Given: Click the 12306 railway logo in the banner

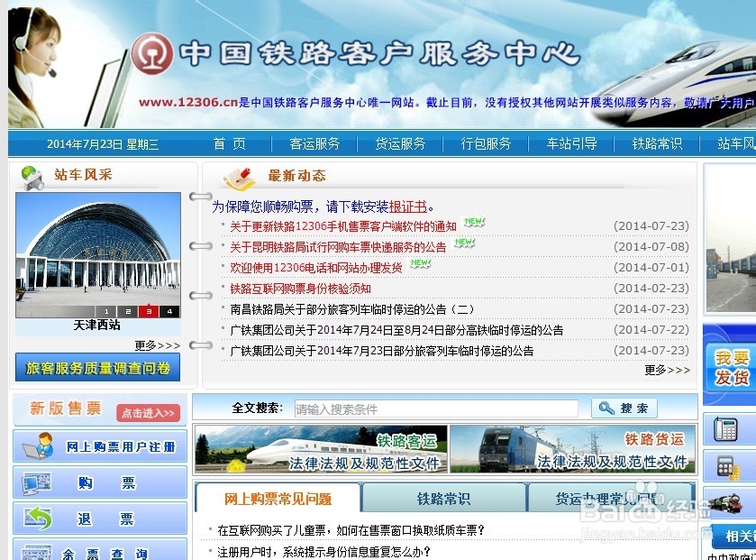Looking at the screenshot, I should click(153, 54).
